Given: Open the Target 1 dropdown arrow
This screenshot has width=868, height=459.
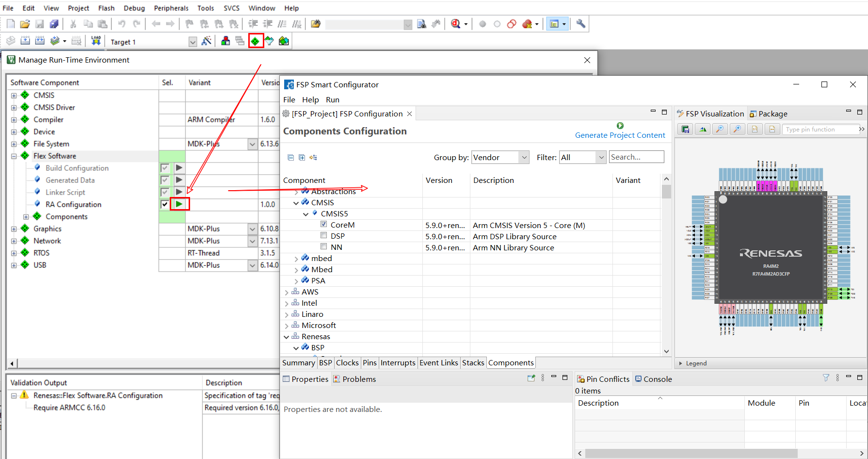Looking at the screenshot, I should pyautogui.click(x=193, y=42).
